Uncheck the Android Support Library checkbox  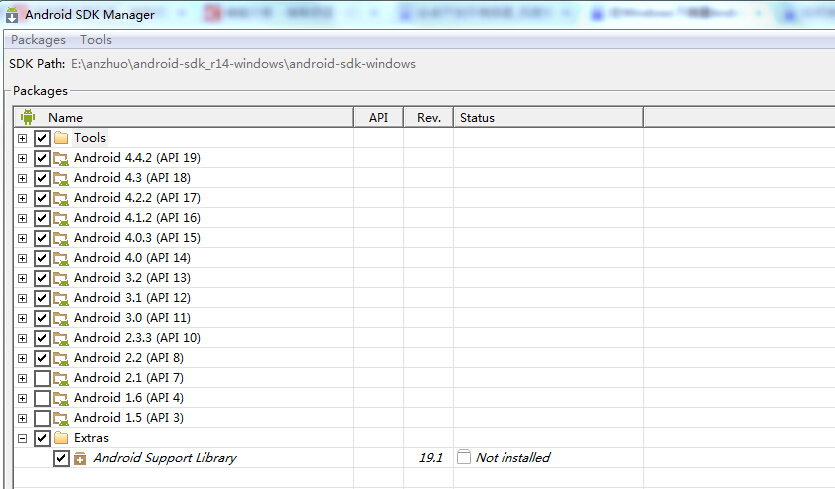[x=61, y=458]
